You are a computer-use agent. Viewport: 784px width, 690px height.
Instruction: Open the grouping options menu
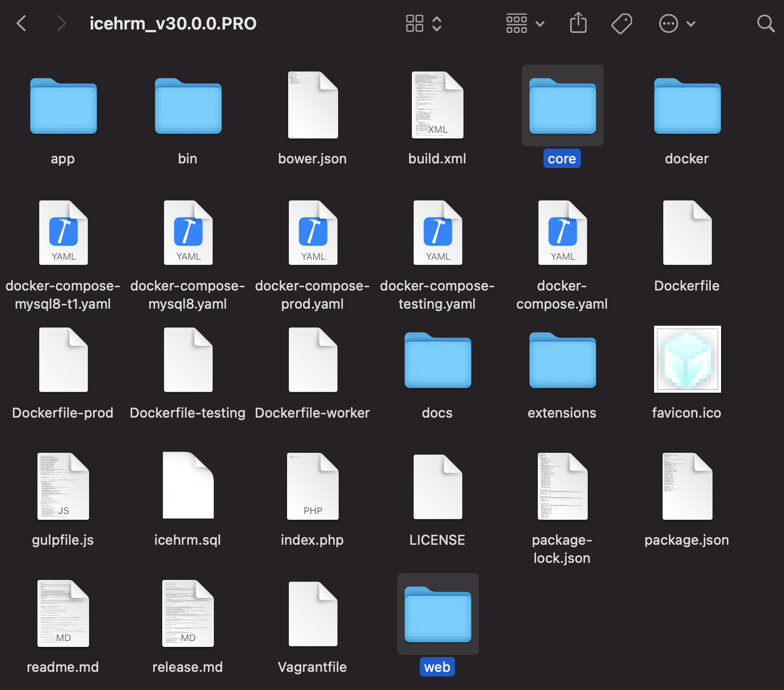pos(525,23)
